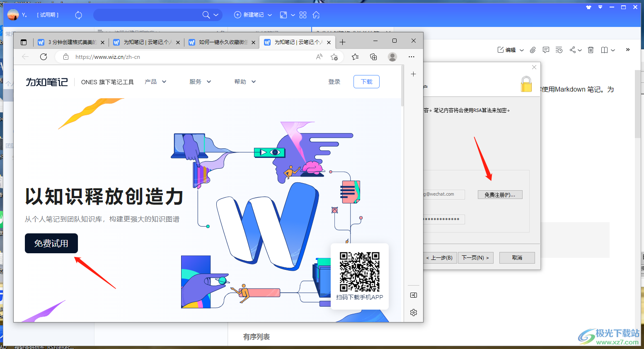Click the browser sidebar plus icon
This screenshot has width=644, height=349.
pyautogui.click(x=413, y=74)
